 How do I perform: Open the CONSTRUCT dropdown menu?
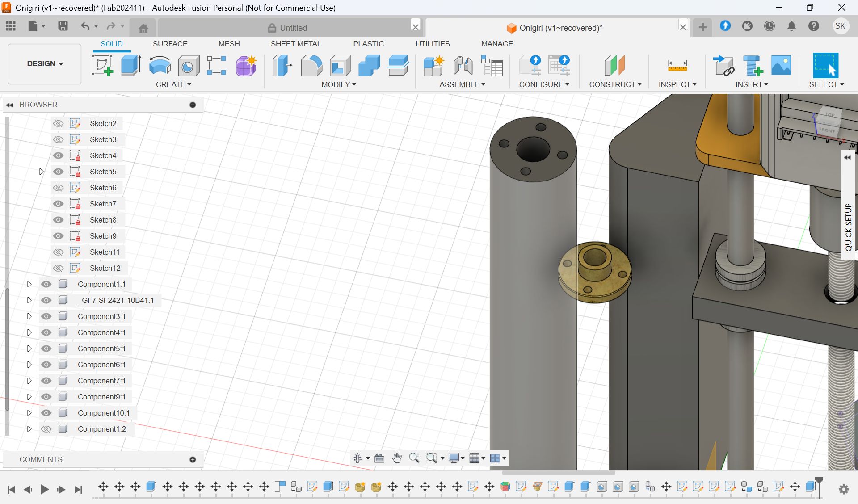(615, 84)
